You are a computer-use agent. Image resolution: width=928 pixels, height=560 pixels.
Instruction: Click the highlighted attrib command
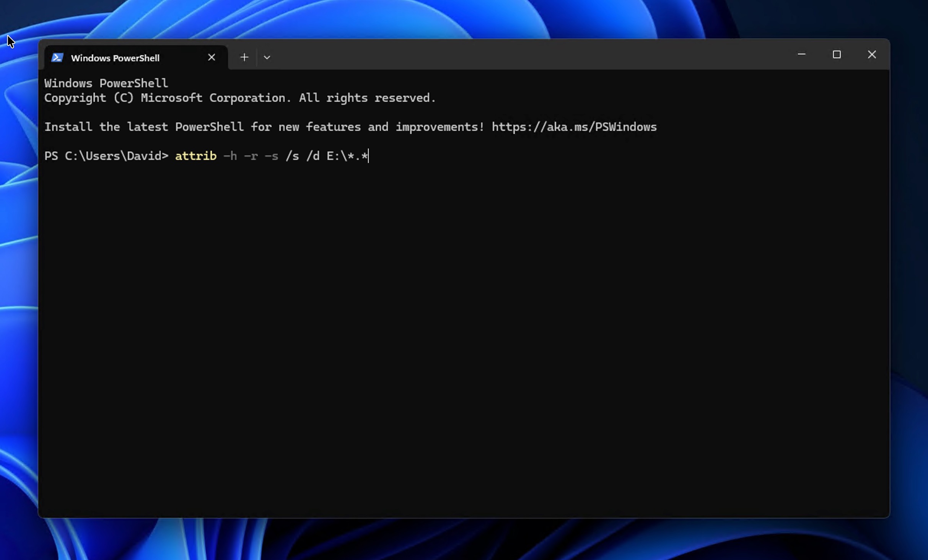click(195, 156)
